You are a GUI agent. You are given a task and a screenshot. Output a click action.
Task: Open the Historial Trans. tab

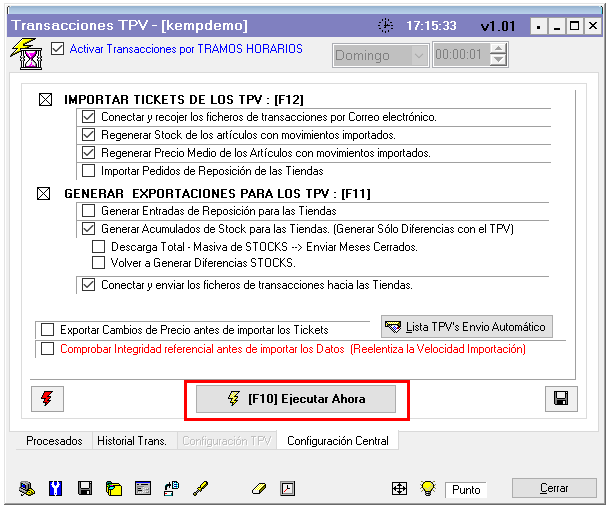click(x=133, y=440)
